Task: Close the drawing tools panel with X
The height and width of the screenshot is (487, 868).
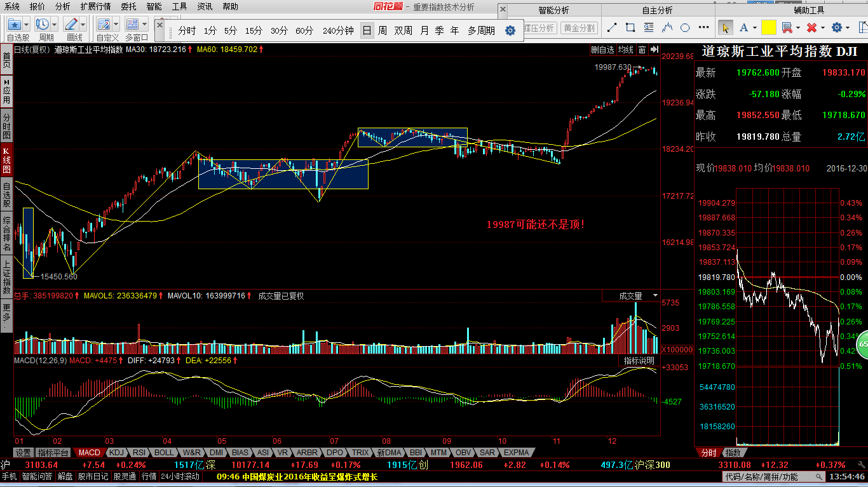Action: [x=503, y=10]
